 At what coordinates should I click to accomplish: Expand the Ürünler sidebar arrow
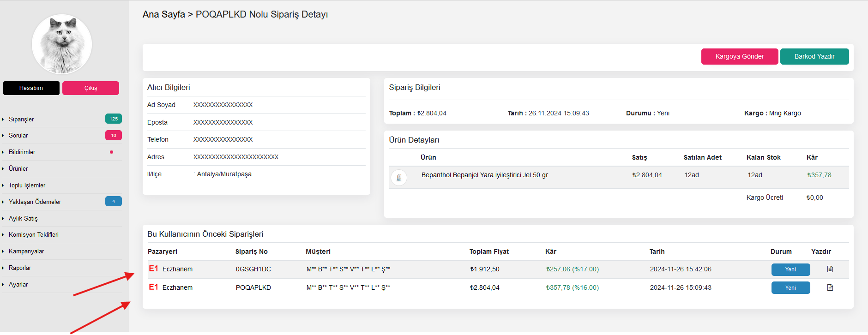(x=3, y=169)
